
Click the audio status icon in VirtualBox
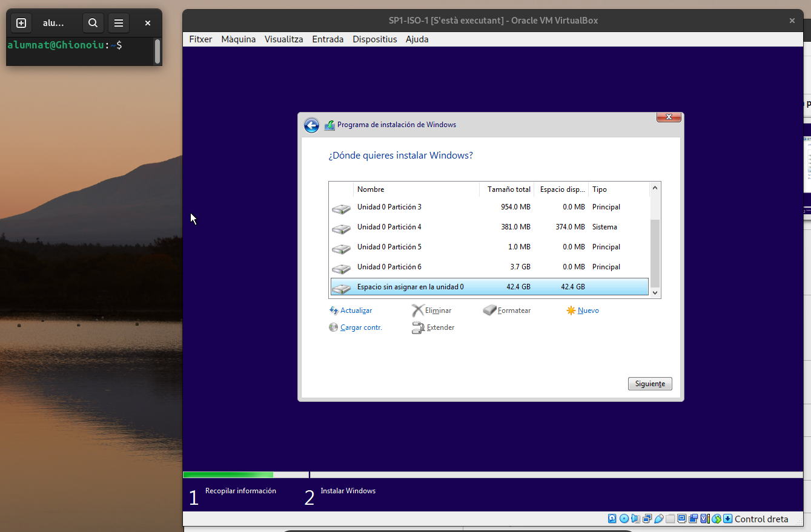coord(635,519)
